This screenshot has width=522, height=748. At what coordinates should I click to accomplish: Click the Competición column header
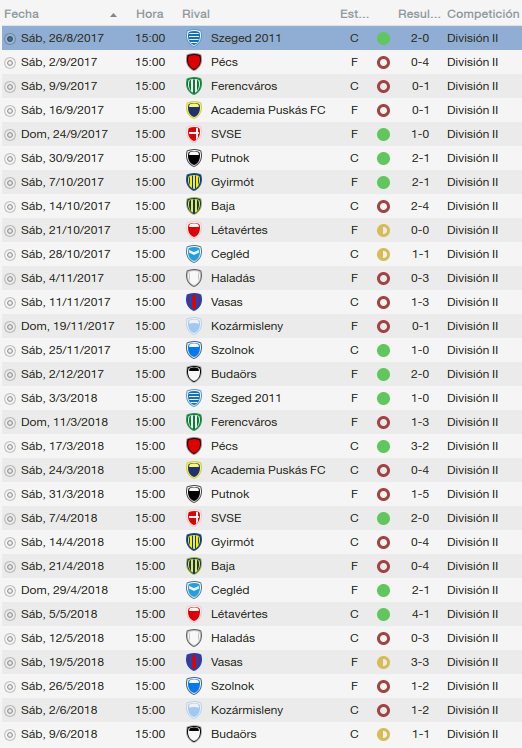point(483,14)
